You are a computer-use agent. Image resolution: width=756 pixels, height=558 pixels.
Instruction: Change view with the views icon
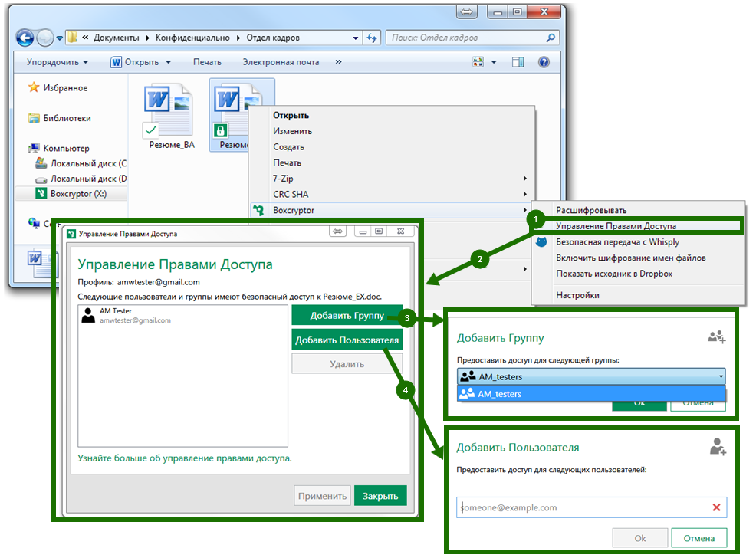point(478,62)
